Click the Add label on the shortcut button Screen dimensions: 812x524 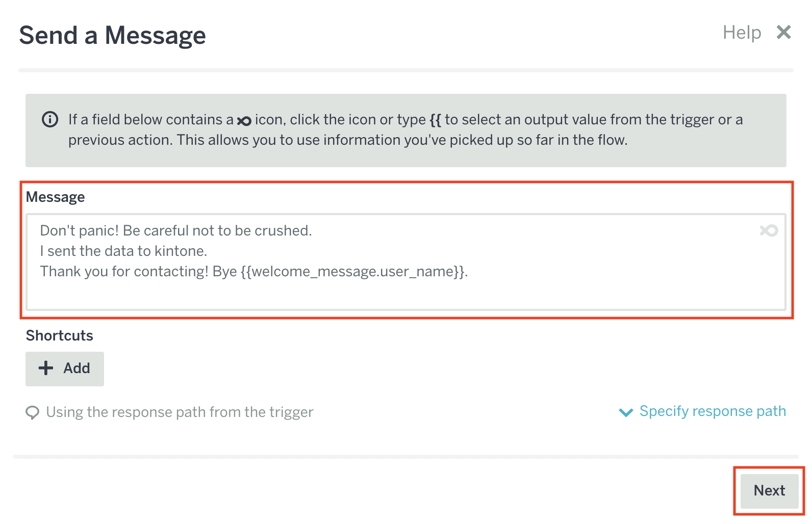pos(77,368)
